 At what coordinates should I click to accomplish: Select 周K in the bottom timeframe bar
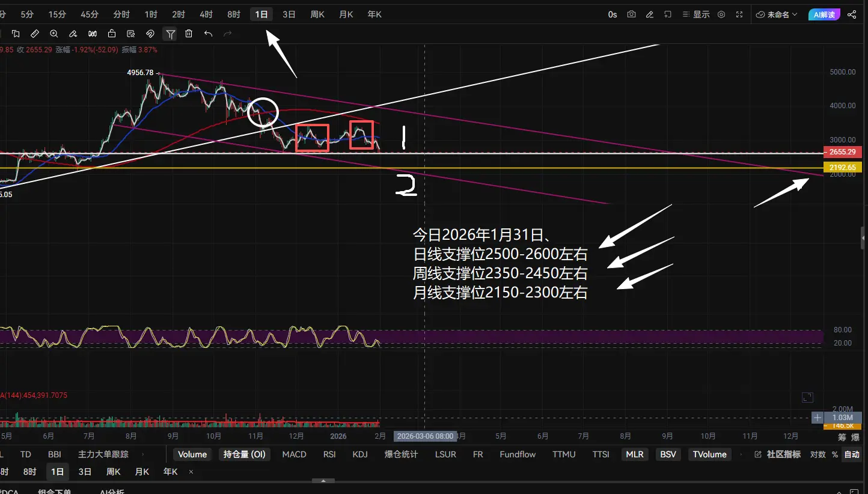[114, 472]
